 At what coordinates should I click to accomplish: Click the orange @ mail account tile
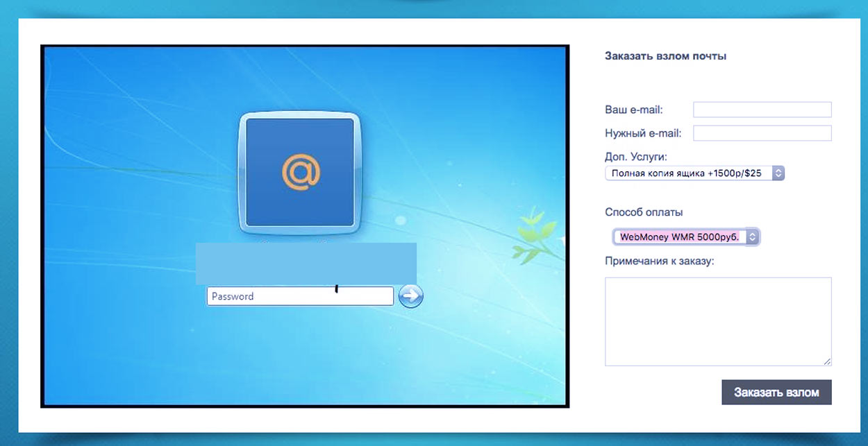(301, 173)
